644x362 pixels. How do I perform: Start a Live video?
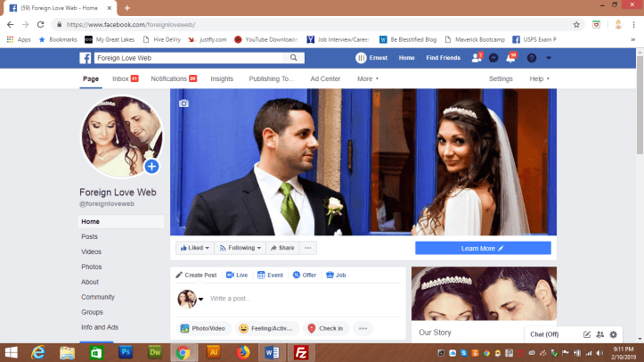click(237, 275)
